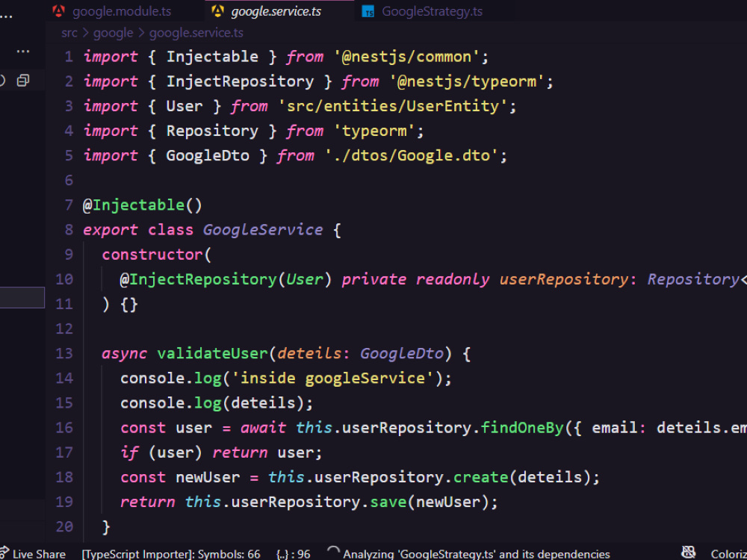
Task: Click the 'readonly' keyword on line 10
Action: coord(453,279)
